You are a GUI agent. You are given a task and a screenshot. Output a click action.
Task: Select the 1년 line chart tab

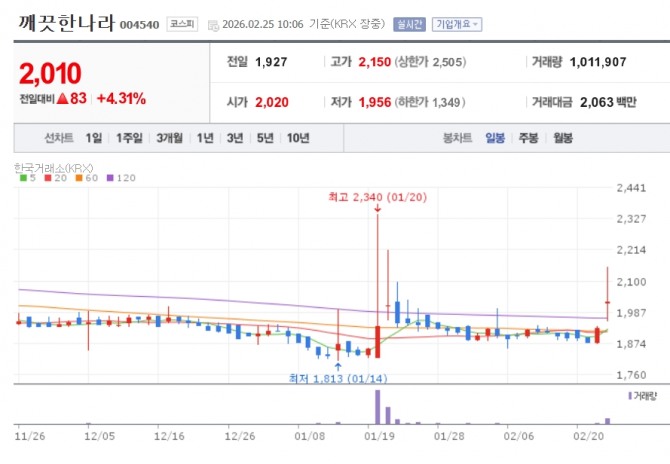tap(205, 138)
